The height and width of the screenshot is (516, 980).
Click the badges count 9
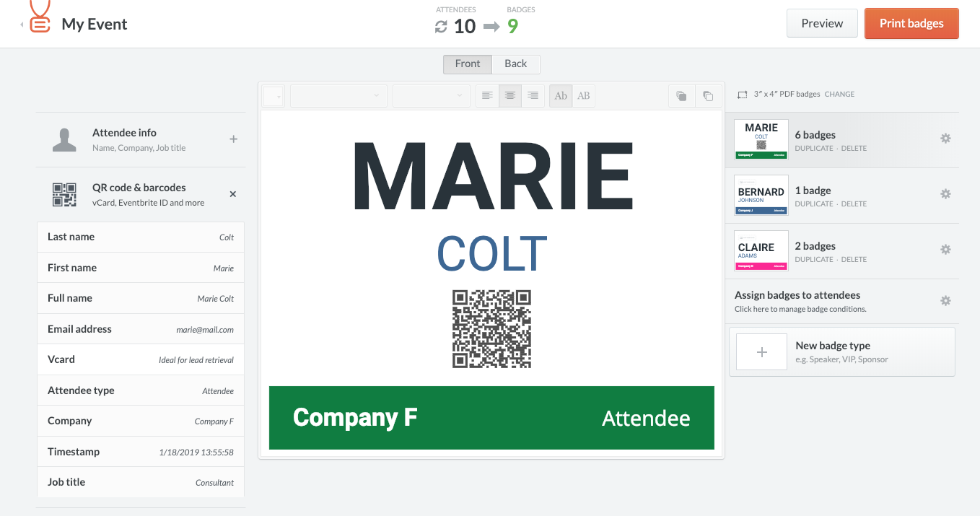coord(512,27)
